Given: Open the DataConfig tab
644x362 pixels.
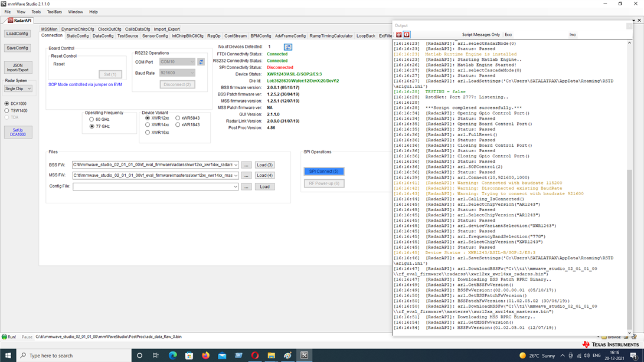Looking at the screenshot, I should (x=103, y=36).
